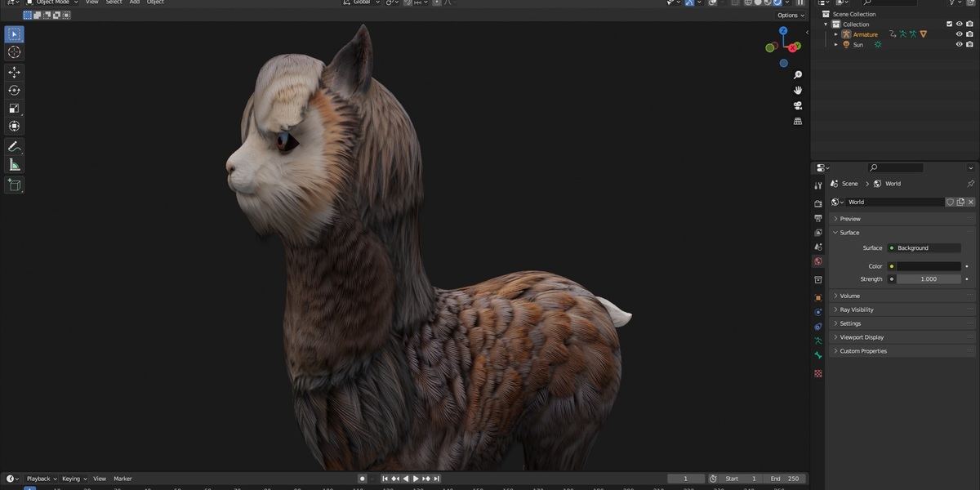
Task: Enable rendered viewport shading mode
Action: [776, 2]
